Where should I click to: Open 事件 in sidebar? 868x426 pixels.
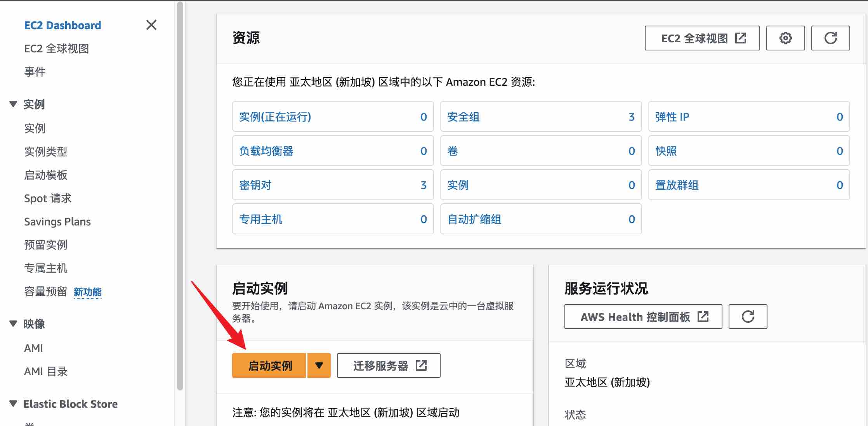[35, 72]
